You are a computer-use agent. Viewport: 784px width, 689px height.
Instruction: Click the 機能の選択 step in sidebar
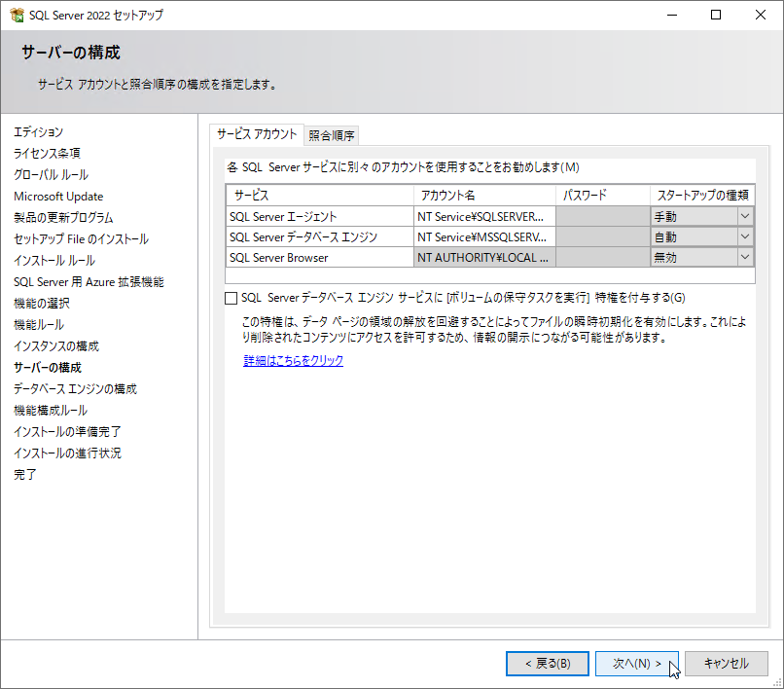point(42,304)
